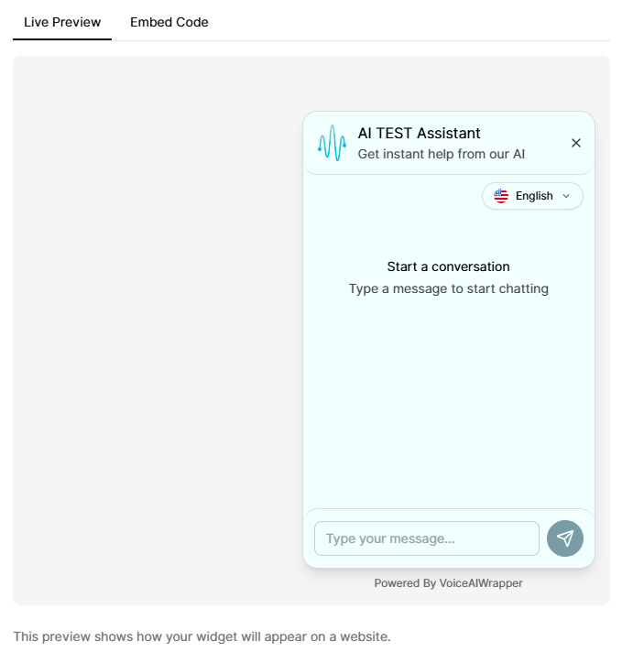644x652 pixels.
Task: Click the 'AI TEST Assistant' title
Action: [x=419, y=134]
